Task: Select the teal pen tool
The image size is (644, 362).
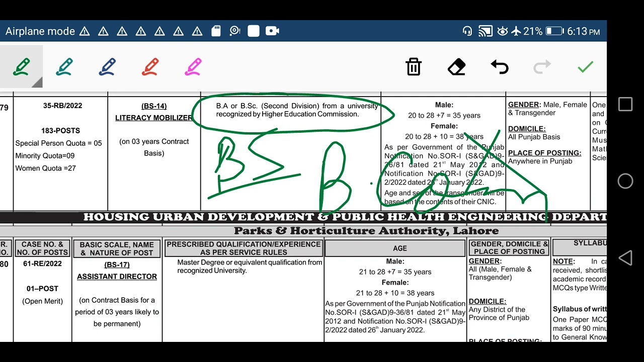Action: coord(64,66)
